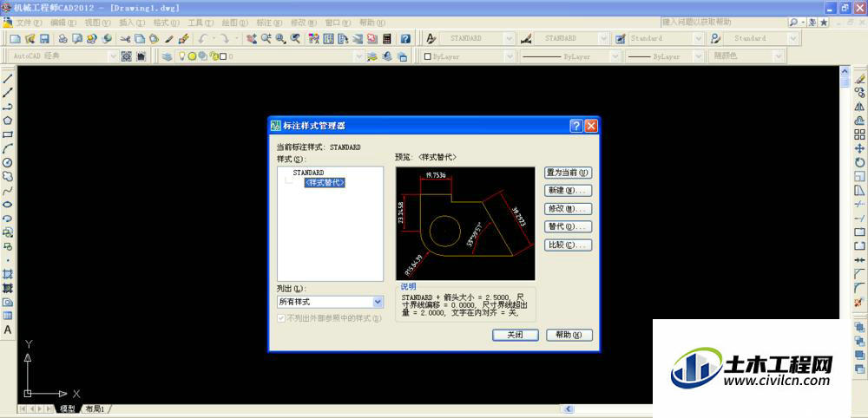Click the 替代 button in dialog

[x=568, y=226]
